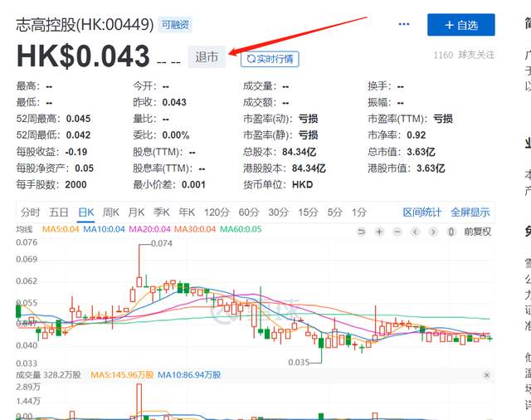Click the 昨收 value 0.043
531x420 pixels.
click(x=174, y=102)
